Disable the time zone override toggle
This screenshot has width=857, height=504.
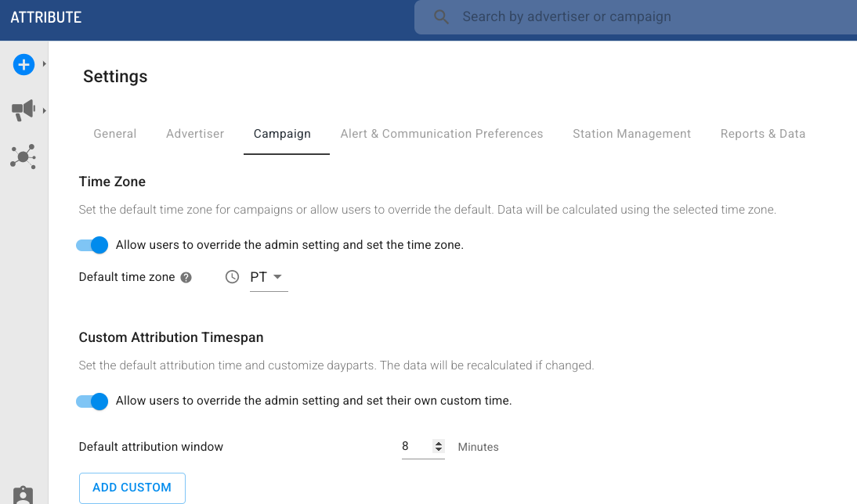(x=92, y=245)
